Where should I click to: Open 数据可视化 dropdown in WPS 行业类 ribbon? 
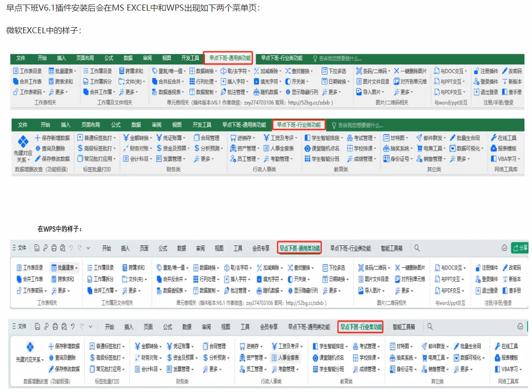(470, 357)
